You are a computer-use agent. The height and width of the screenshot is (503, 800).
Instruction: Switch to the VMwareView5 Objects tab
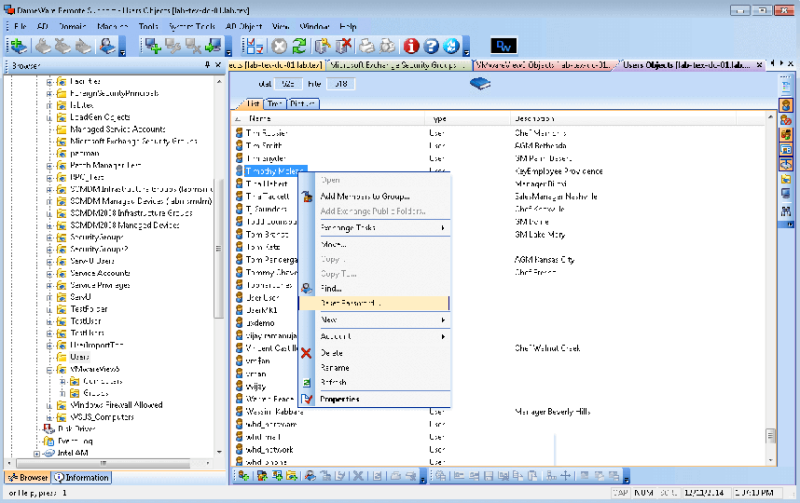[x=543, y=65]
